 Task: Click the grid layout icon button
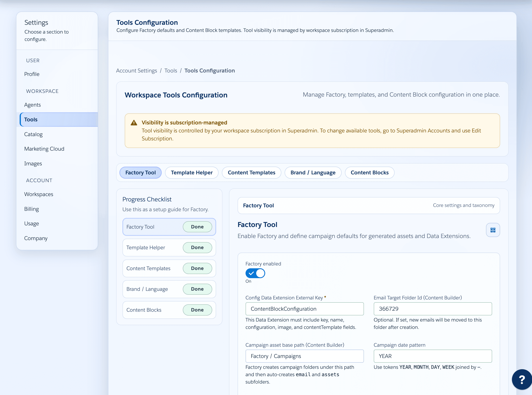coord(493,230)
